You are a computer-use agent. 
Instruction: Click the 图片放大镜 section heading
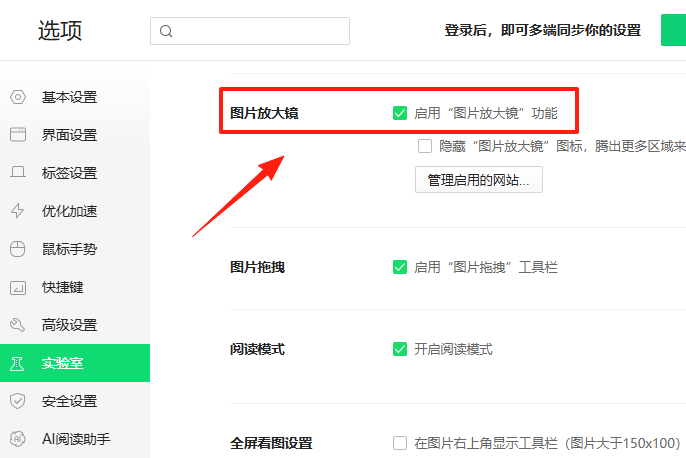tap(264, 113)
